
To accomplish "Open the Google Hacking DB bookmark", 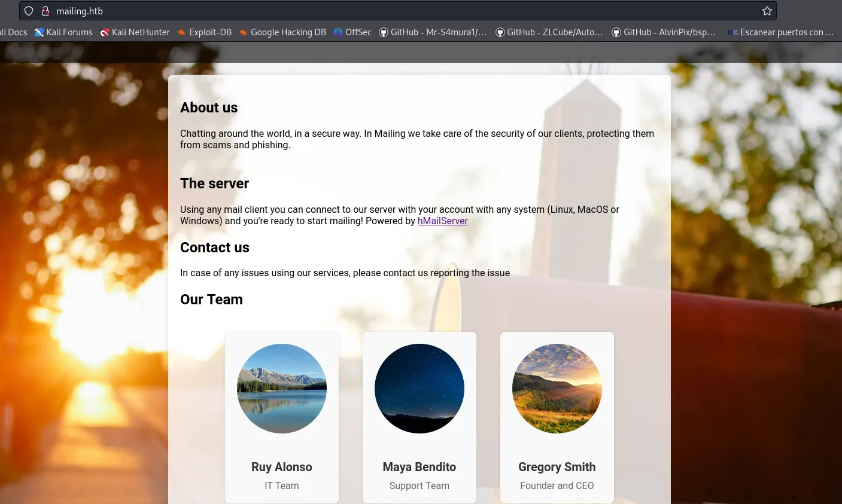I will [282, 32].
